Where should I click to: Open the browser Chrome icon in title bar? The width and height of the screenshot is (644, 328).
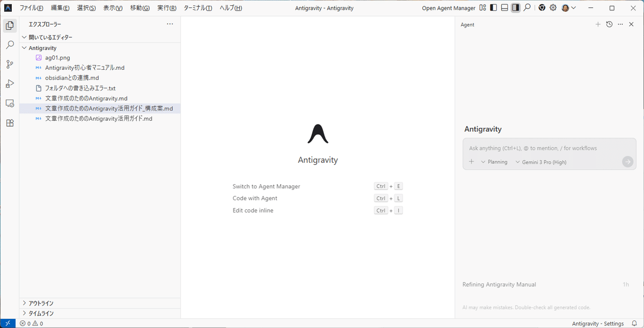pos(542,8)
